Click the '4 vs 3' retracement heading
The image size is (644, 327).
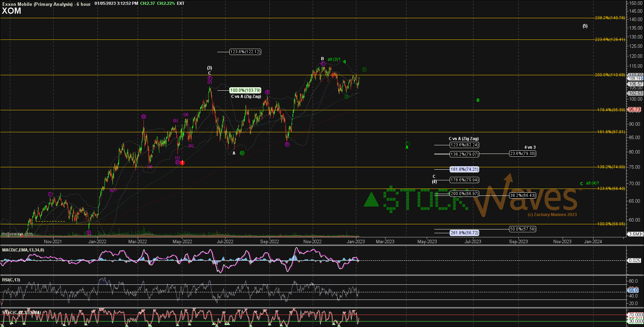coord(530,147)
